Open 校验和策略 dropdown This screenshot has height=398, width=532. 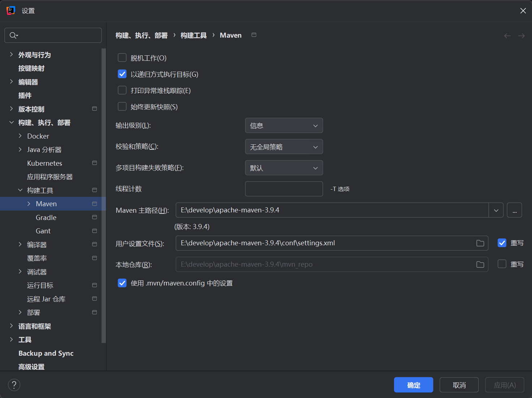284,147
